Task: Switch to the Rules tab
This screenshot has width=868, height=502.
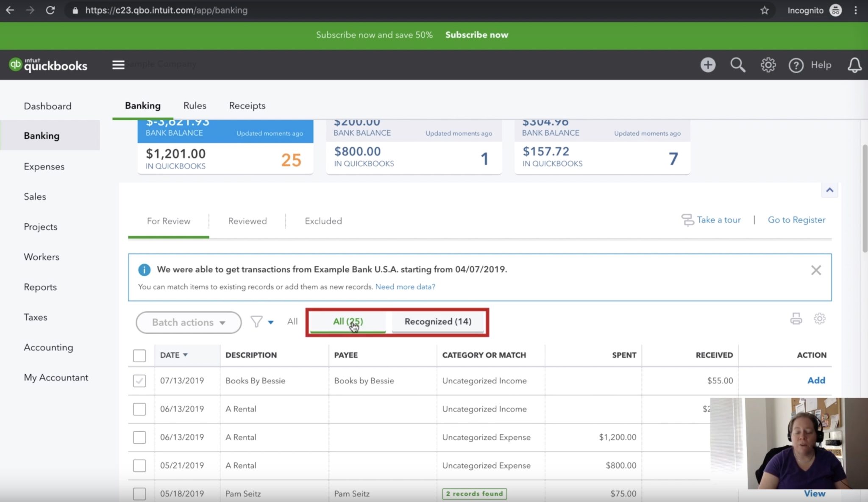Action: coord(195,105)
